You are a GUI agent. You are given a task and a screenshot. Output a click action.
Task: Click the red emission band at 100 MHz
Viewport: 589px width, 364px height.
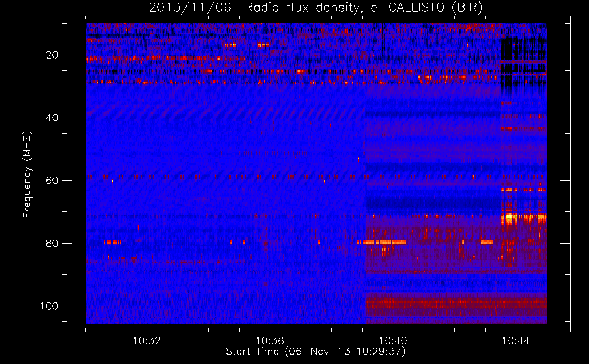click(x=456, y=303)
